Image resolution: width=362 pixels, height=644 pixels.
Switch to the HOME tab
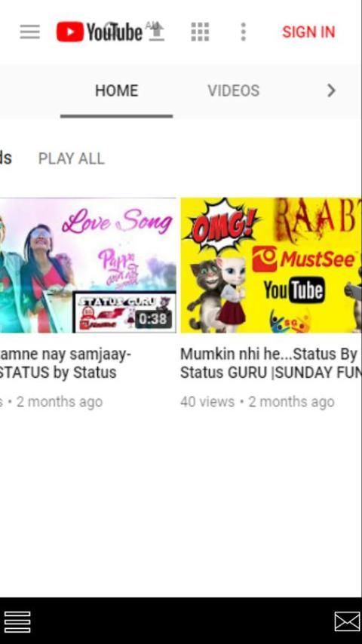coord(116,90)
